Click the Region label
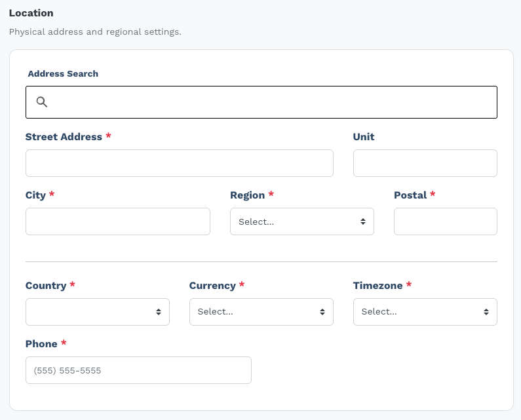The height and width of the screenshot is (420, 521). point(248,195)
